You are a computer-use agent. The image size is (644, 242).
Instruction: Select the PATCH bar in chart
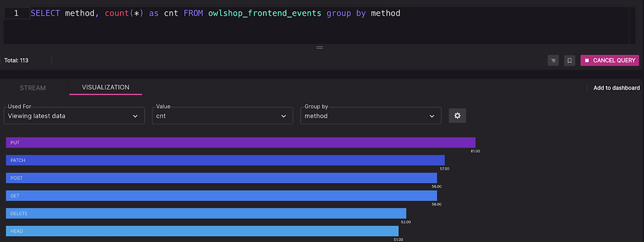pos(225,160)
